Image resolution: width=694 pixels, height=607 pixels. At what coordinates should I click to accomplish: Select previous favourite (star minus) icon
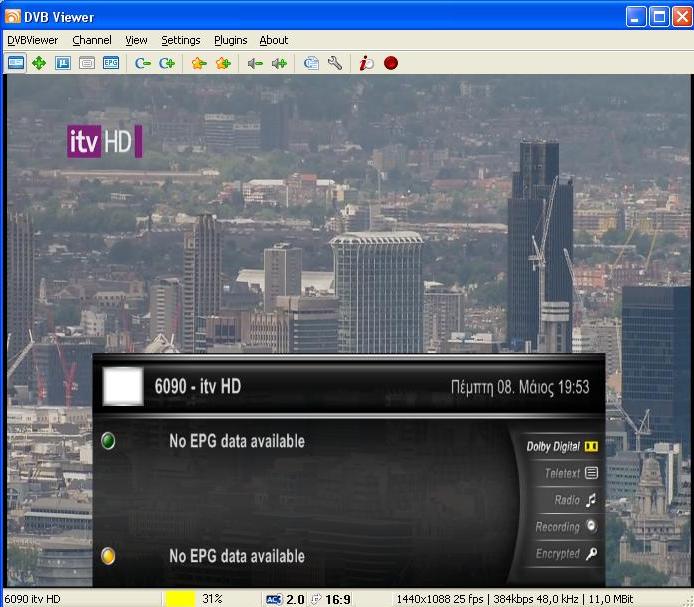[x=199, y=63]
